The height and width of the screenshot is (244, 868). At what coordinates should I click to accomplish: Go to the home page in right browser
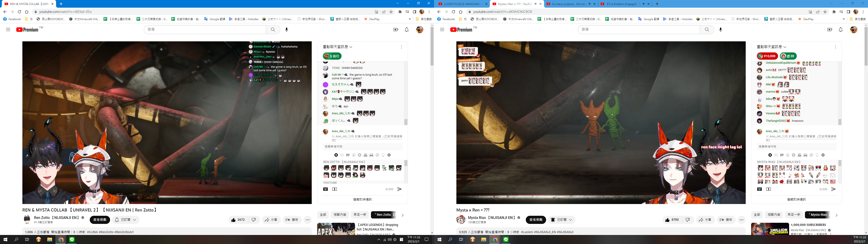461,12
